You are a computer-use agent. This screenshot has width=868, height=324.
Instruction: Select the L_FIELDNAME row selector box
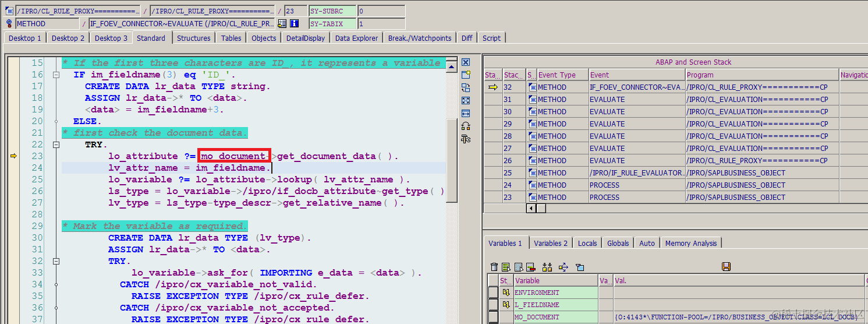[493, 305]
